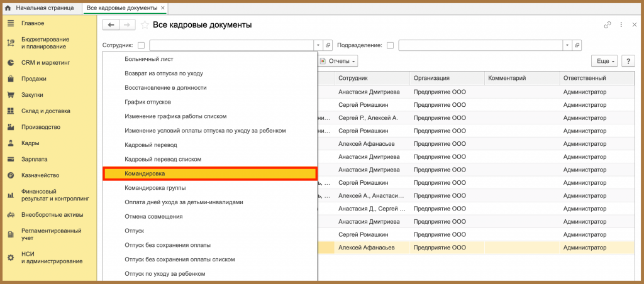This screenshot has width=644, height=284.
Task: Open Продажи shopping bag icon
Action: point(11,79)
